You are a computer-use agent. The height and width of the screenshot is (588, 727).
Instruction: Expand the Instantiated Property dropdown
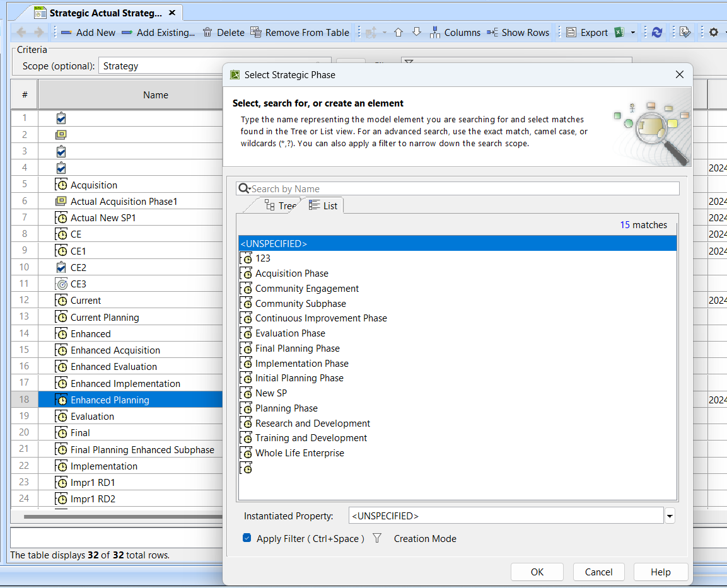click(x=670, y=516)
